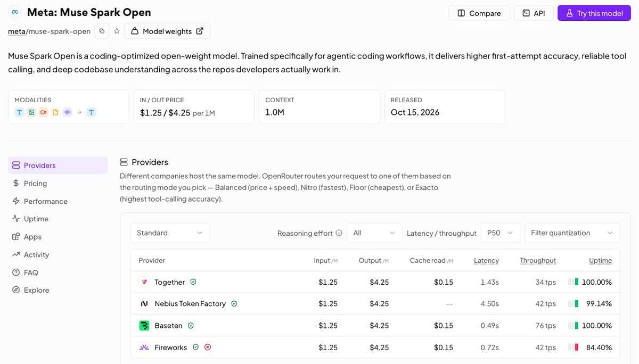Image resolution: width=639 pixels, height=364 pixels.
Task: Click the green shield next to Nebius Token Factory
Action: pyautogui.click(x=234, y=303)
